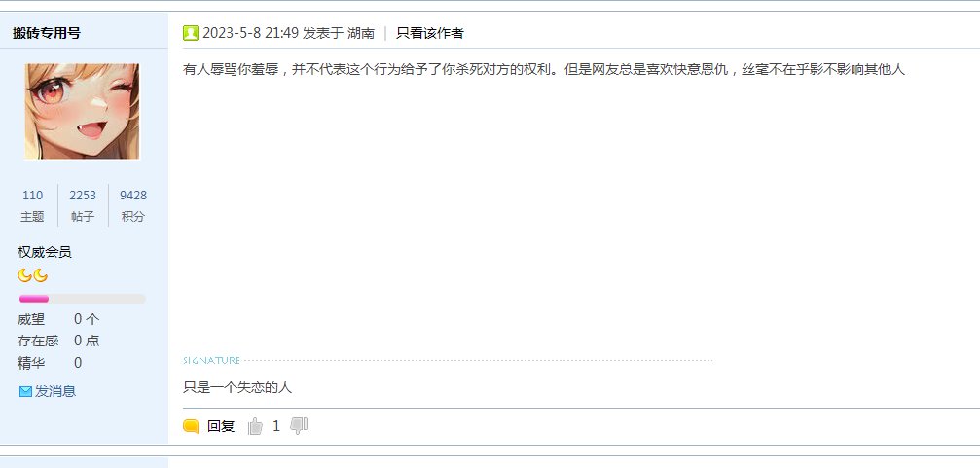Click the green user icon beside post date
Image resolution: width=980 pixels, height=468 pixels.
coord(191,33)
